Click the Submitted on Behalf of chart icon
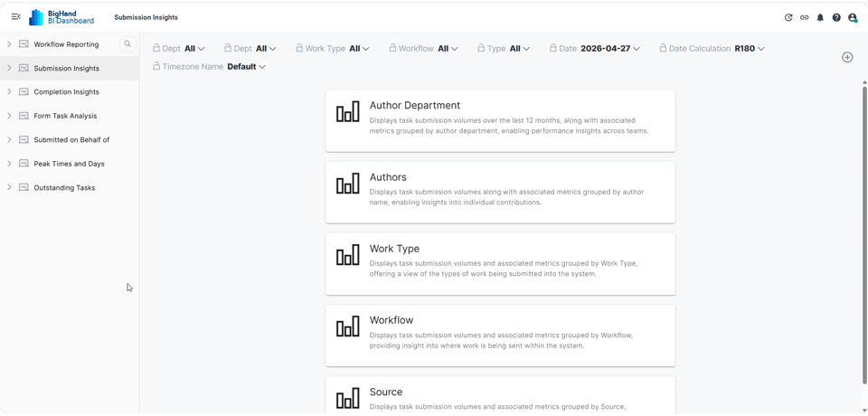 [x=24, y=139]
